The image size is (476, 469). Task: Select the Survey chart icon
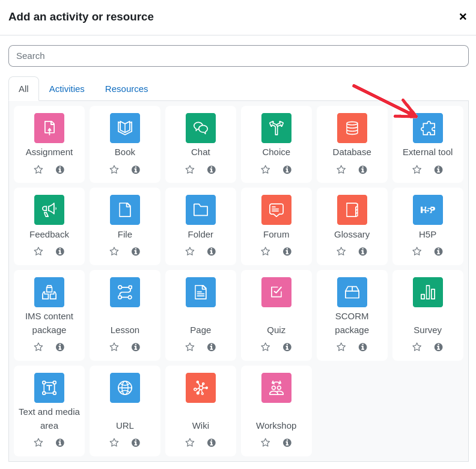(428, 292)
